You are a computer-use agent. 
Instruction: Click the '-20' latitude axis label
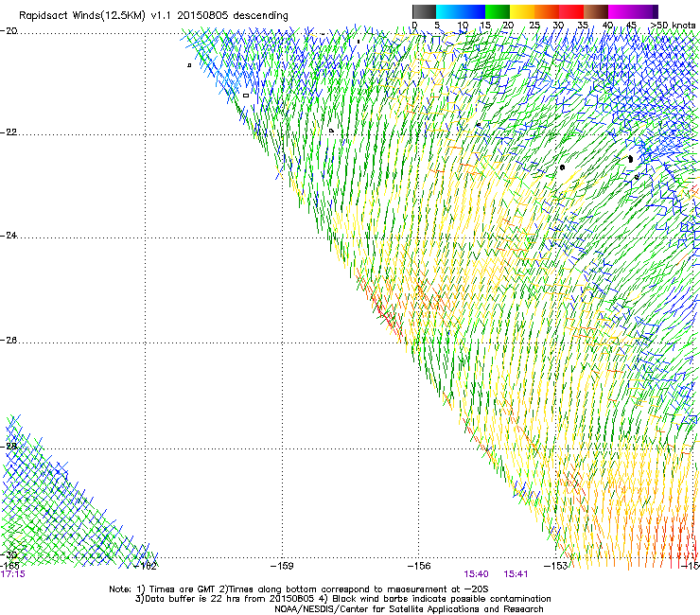coord(9,31)
